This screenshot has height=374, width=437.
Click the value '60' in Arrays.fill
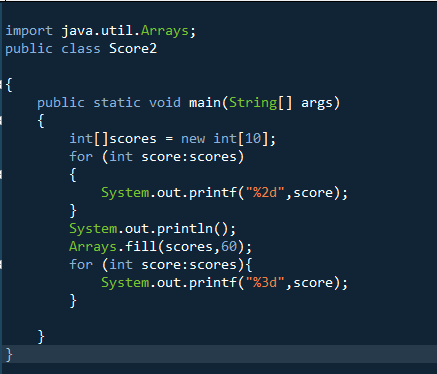click(229, 247)
